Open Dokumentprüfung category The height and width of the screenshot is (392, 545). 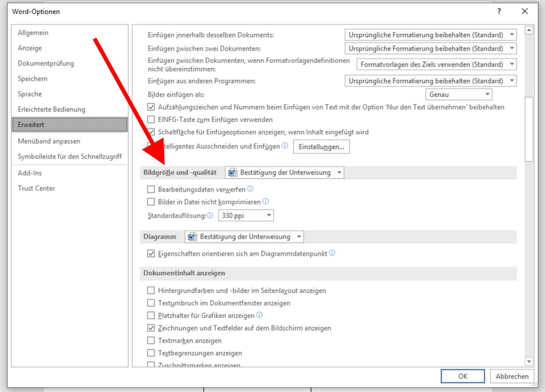70,63
